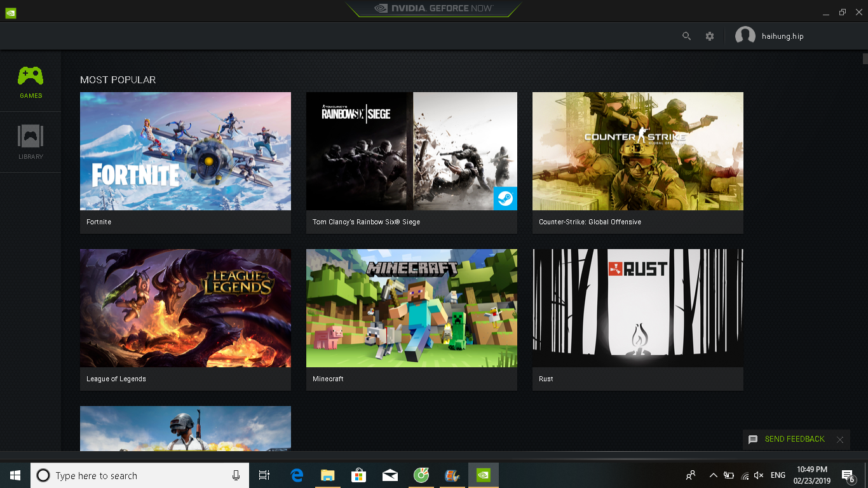Open the orange and blue taskbar app
The image size is (868, 488).
point(452,475)
